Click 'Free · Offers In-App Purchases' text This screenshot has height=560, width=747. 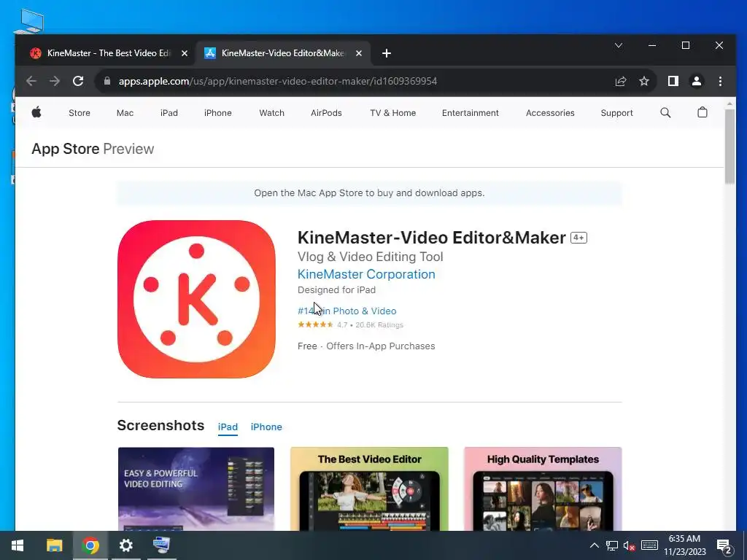tap(366, 346)
